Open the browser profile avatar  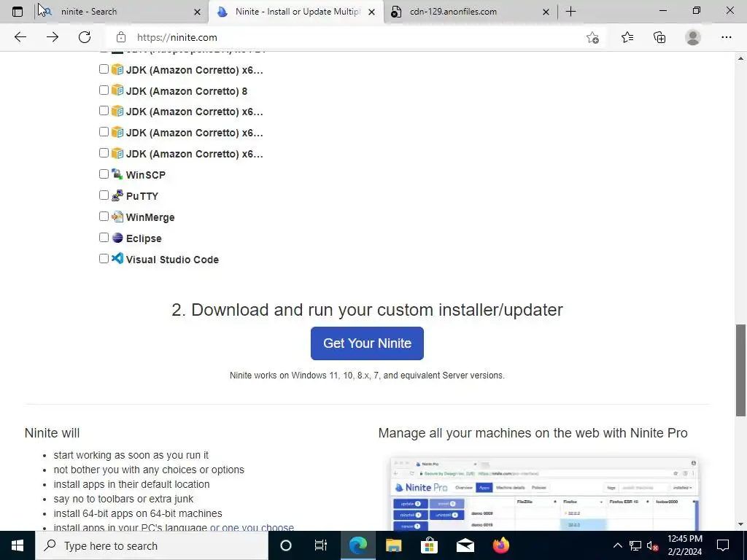[693, 37]
